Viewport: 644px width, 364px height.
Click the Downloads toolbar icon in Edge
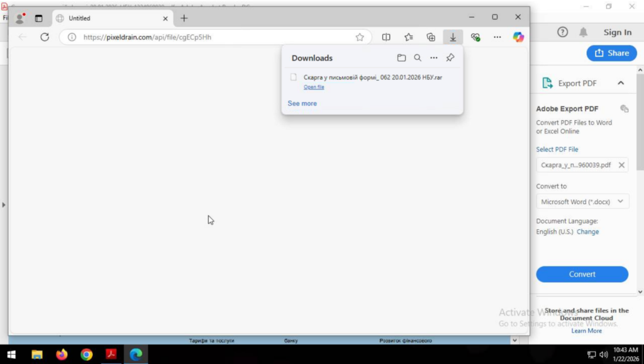click(453, 37)
